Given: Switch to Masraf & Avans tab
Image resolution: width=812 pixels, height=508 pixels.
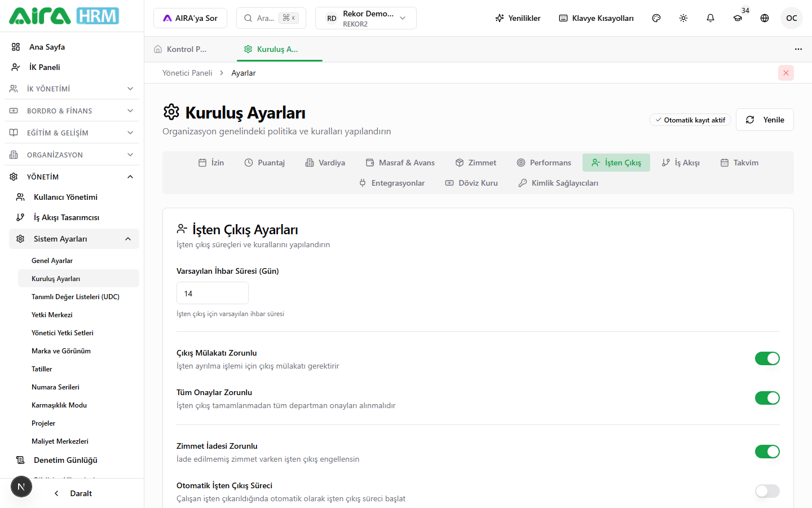Looking at the screenshot, I should tap(400, 163).
